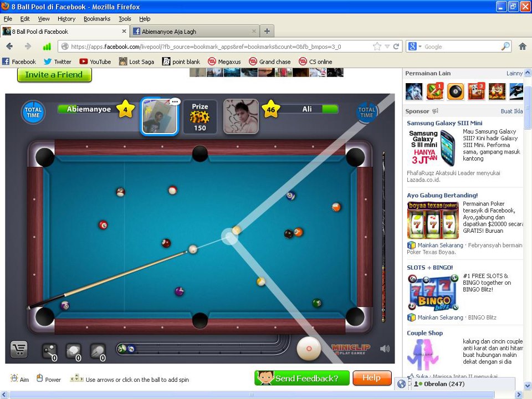
Task: Click the chat globe icon
Action: [401, 384]
